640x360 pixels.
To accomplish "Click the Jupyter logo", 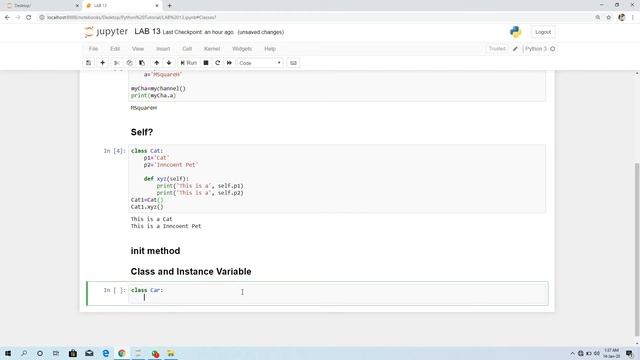I will 106,31.
